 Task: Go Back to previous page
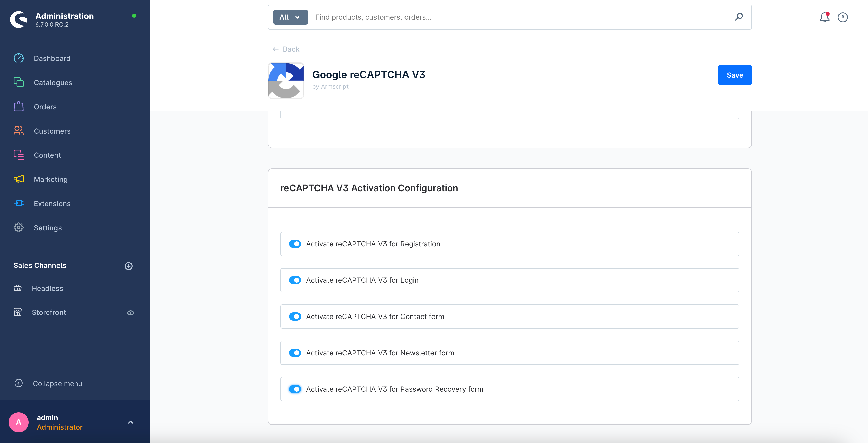tap(285, 49)
